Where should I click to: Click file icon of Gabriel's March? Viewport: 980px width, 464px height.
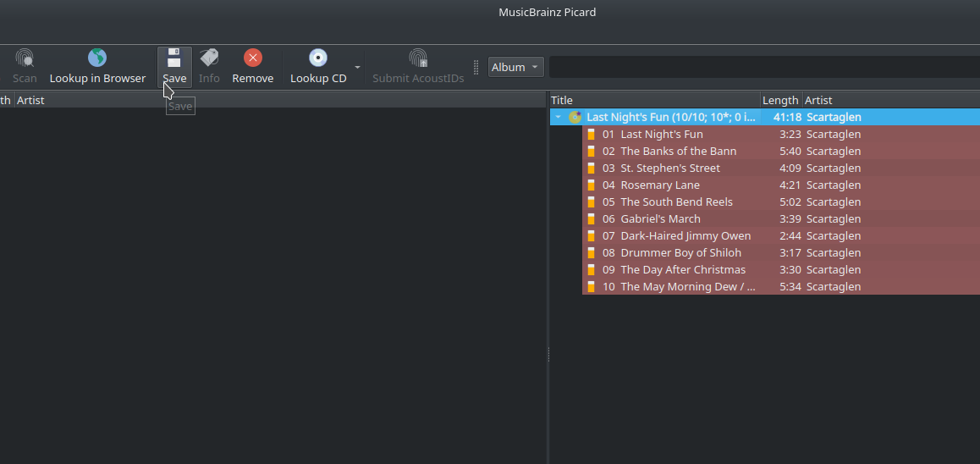[592, 218]
